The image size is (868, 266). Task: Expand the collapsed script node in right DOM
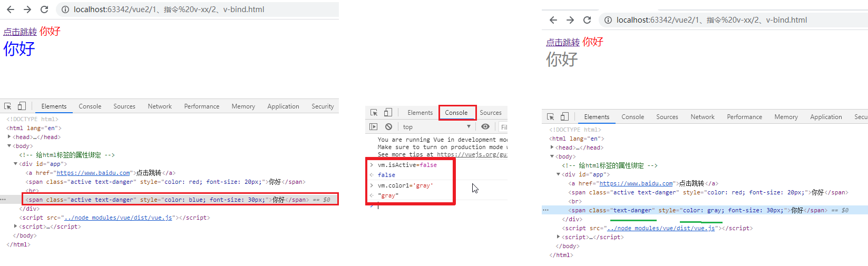click(x=558, y=237)
